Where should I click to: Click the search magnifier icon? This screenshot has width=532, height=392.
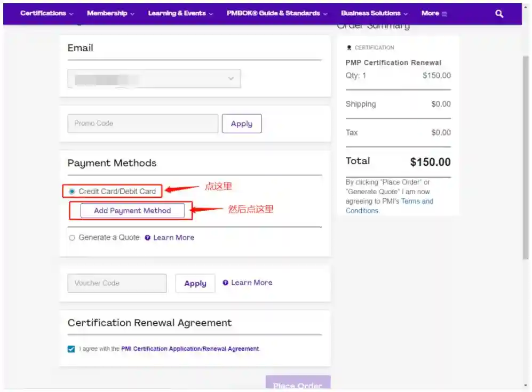pyautogui.click(x=499, y=14)
